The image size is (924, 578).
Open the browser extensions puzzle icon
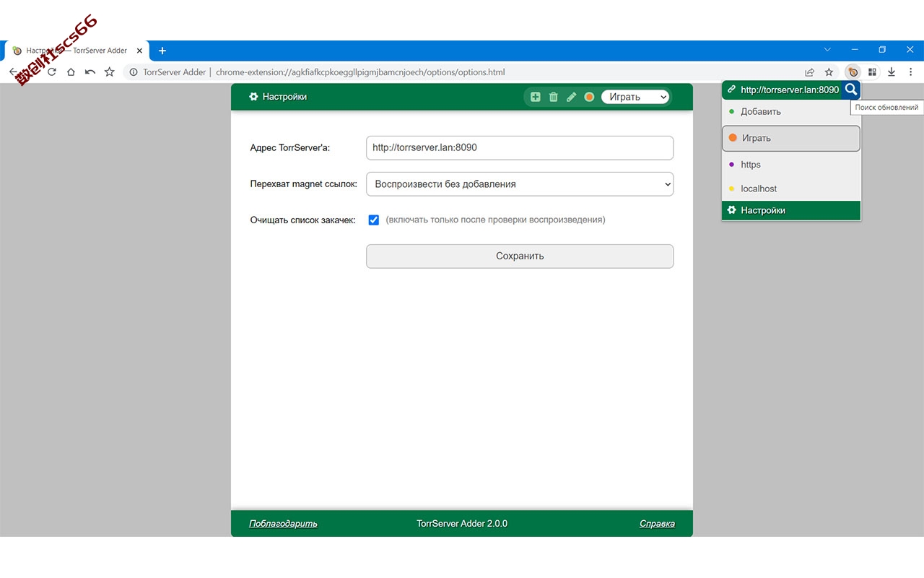click(873, 72)
